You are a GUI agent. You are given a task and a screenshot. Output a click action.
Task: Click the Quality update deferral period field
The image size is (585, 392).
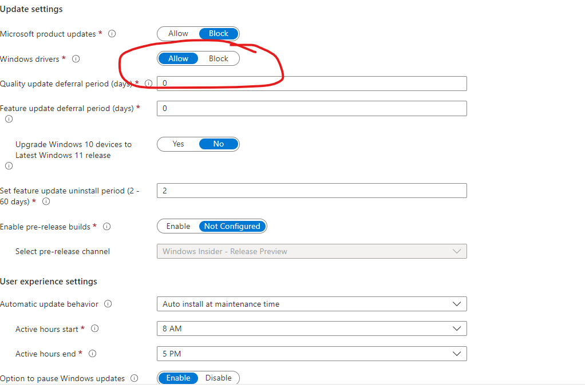pyautogui.click(x=311, y=84)
